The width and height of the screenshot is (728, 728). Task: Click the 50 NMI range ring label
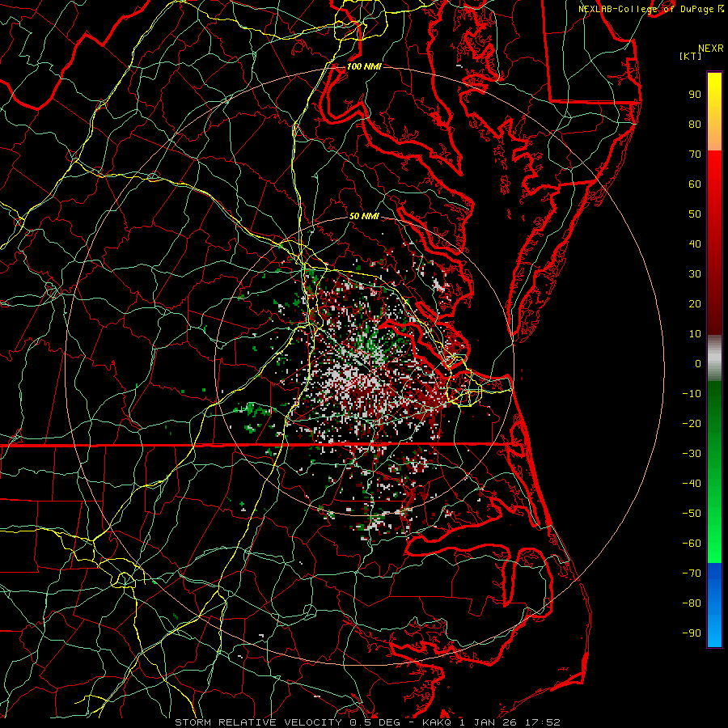click(x=364, y=216)
